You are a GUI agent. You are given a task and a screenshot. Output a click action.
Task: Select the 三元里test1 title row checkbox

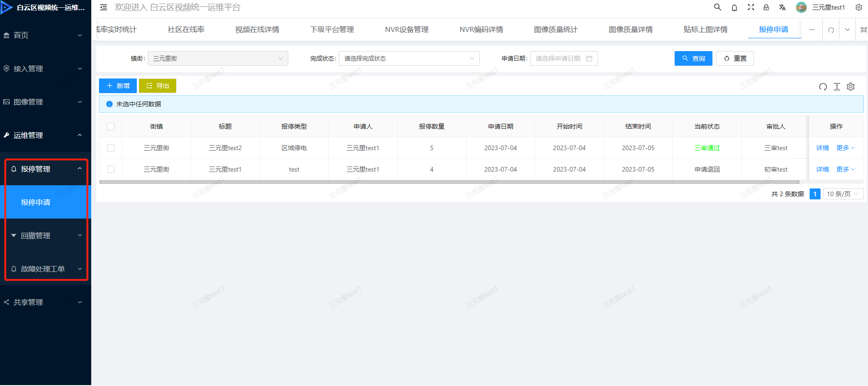coord(111,169)
